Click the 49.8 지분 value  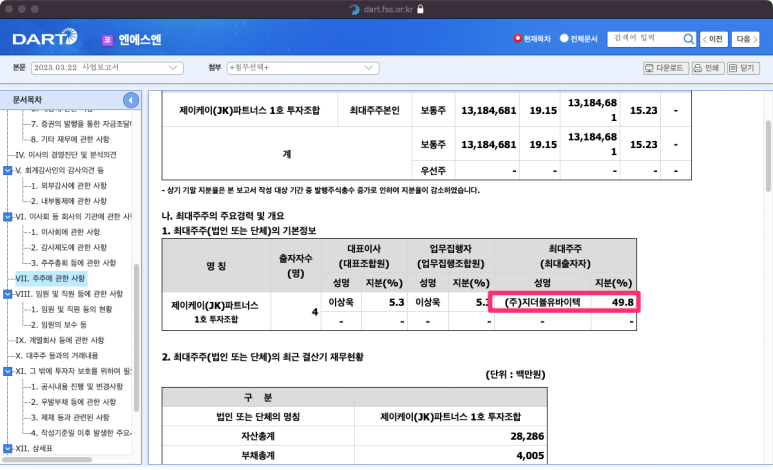(x=622, y=302)
